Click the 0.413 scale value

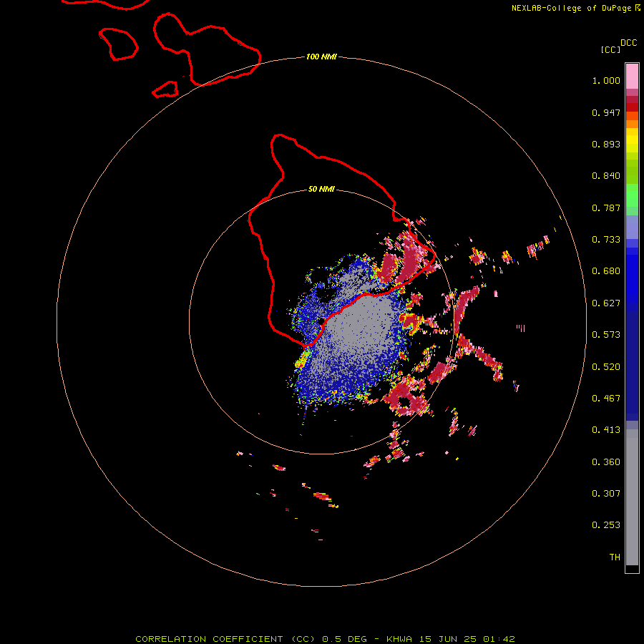pyautogui.click(x=606, y=430)
